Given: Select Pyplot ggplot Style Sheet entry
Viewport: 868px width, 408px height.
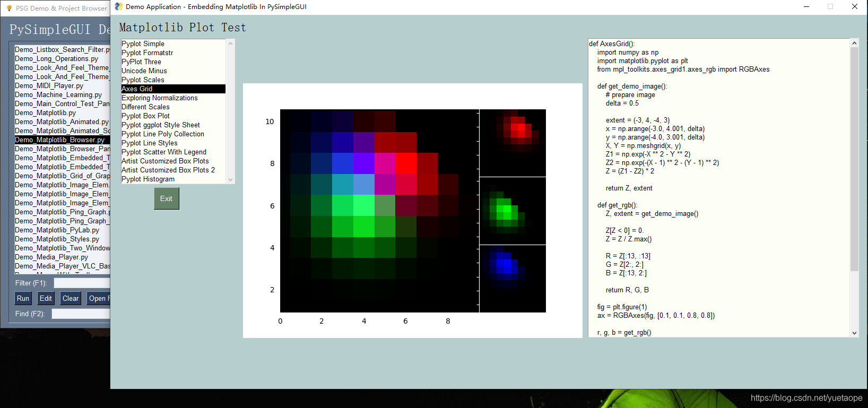Looking at the screenshot, I should point(173,125).
